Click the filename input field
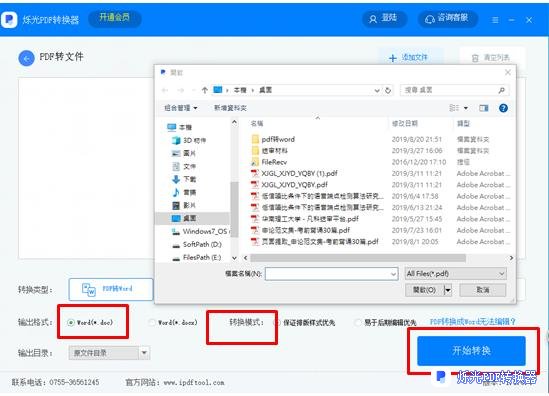The width and height of the screenshot is (549, 396). 331,274
